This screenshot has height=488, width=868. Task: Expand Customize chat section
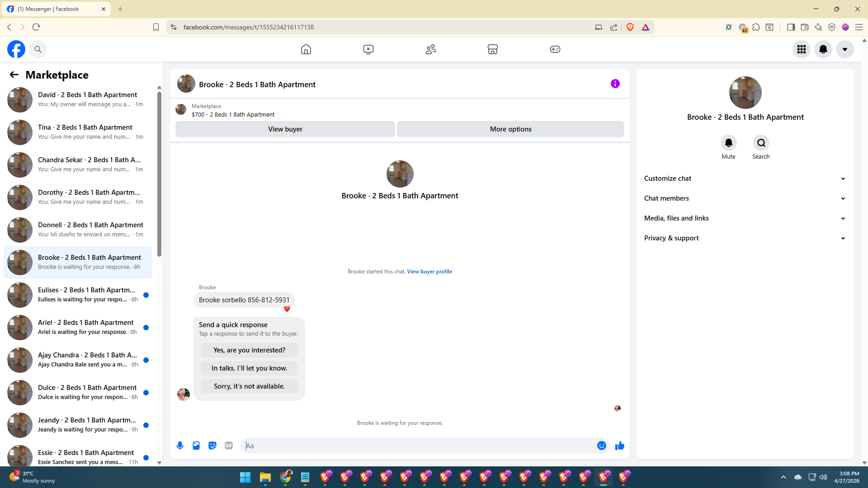pos(745,178)
